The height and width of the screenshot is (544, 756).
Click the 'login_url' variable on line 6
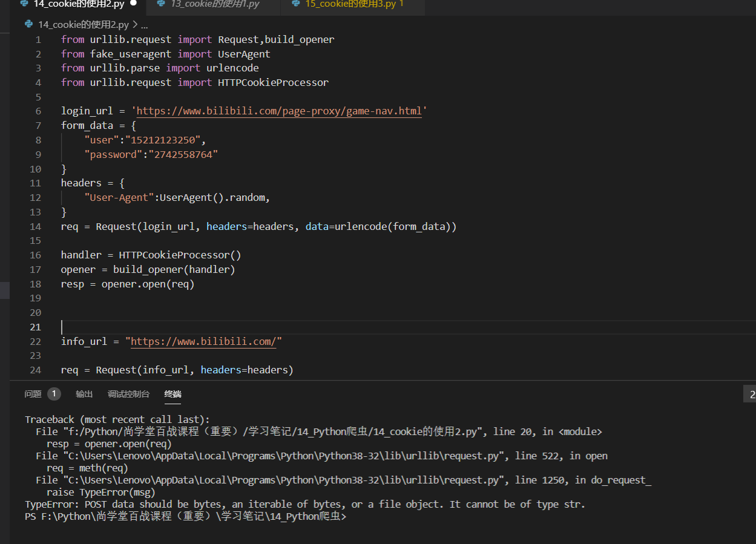point(87,111)
